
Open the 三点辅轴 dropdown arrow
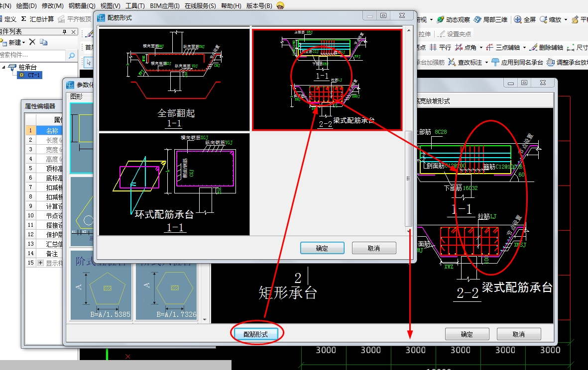click(x=524, y=48)
